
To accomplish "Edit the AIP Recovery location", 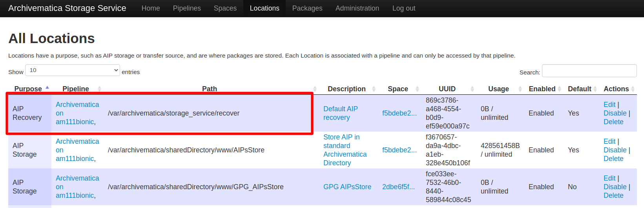I will click(609, 105).
